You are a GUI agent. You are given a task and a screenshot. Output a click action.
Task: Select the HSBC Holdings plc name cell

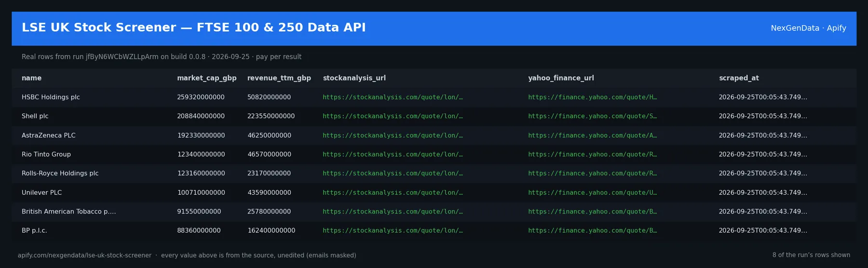51,97
